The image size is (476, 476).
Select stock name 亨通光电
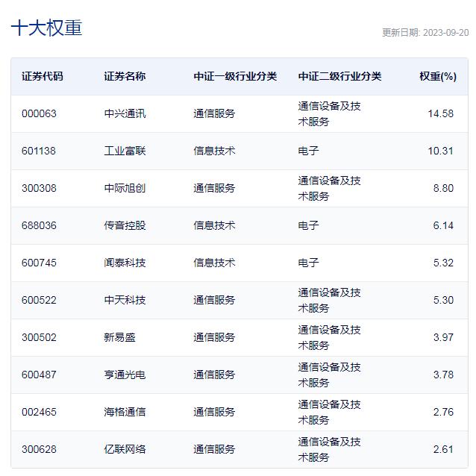pyautogui.click(x=125, y=375)
